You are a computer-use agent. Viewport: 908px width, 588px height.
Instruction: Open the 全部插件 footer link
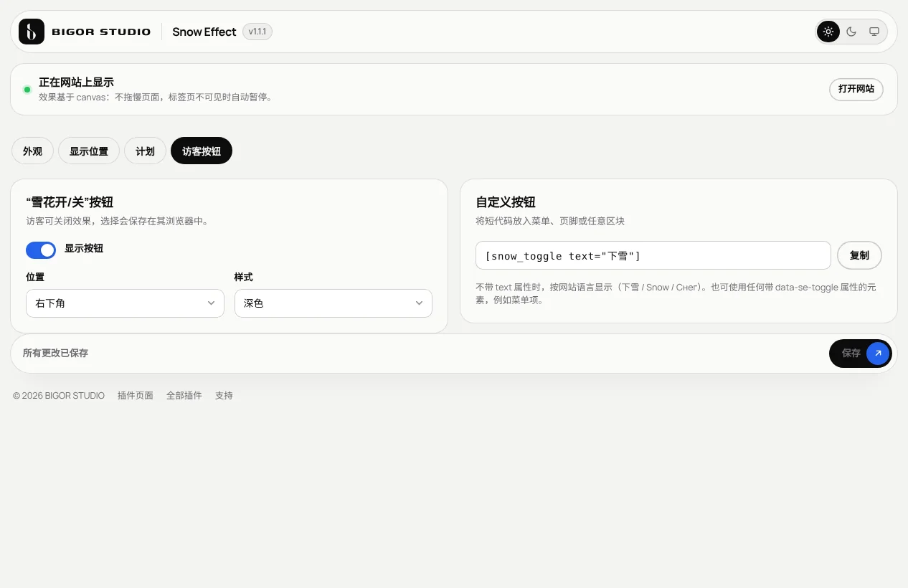[184, 396]
